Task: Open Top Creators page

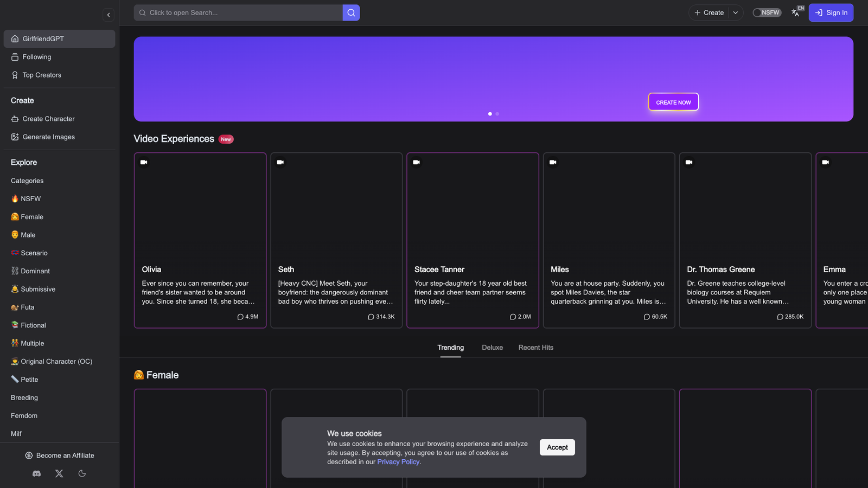Action: (x=60, y=75)
